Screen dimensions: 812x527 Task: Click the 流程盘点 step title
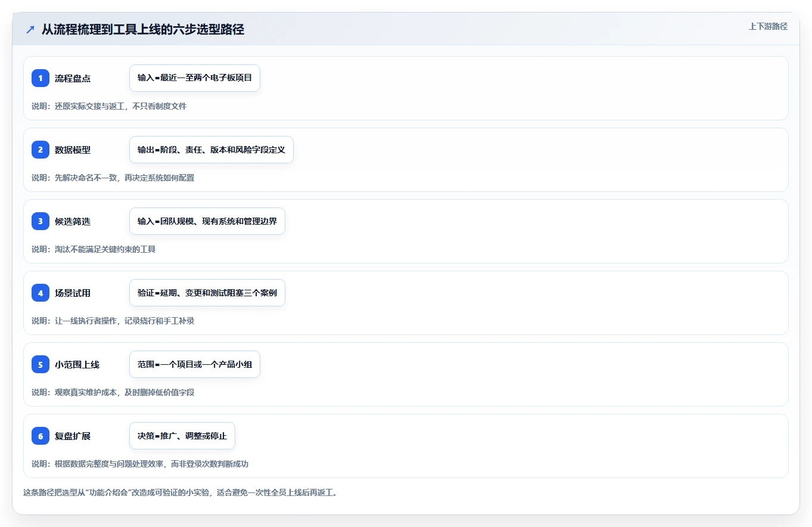(x=73, y=78)
